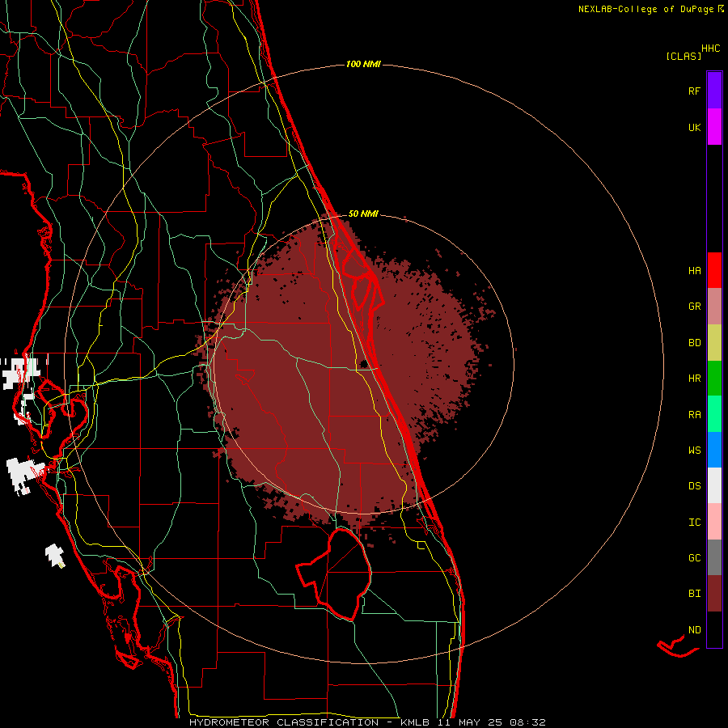
Task: Click the 11 MAY 25 date stamp
Action: pos(471,722)
